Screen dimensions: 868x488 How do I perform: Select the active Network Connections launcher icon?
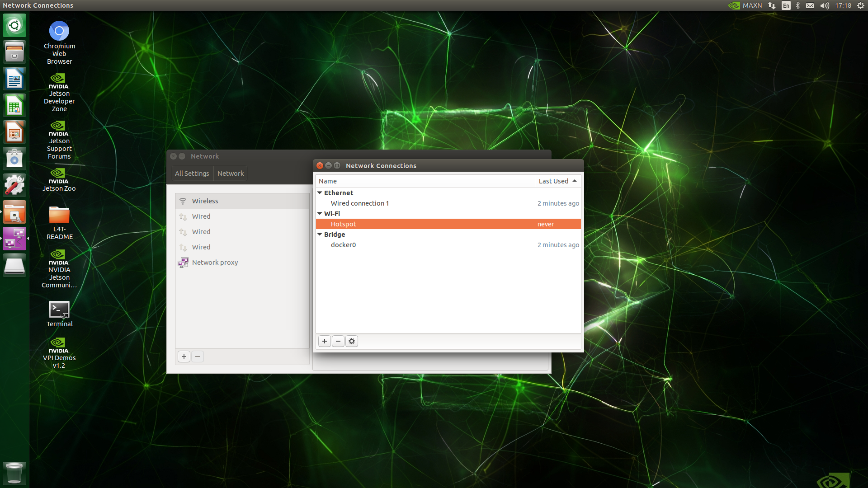[x=14, y=239]
